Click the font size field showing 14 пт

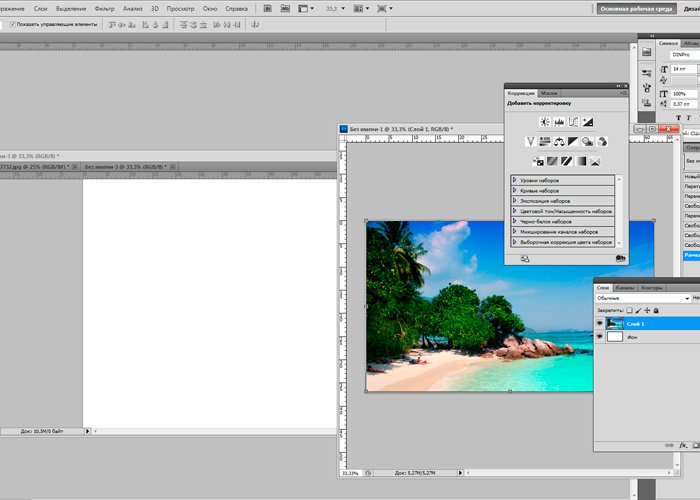[x=683, y=69]
